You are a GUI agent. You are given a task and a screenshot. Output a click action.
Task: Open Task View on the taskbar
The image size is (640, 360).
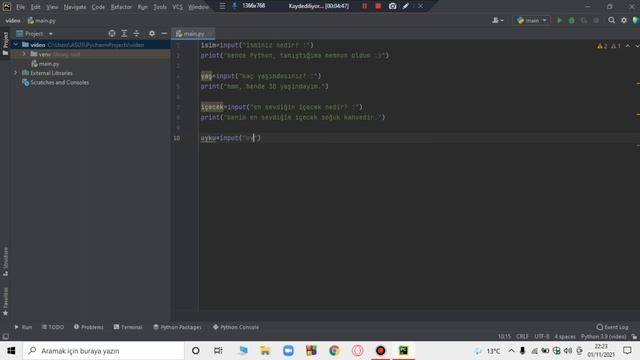click(218, 351)
